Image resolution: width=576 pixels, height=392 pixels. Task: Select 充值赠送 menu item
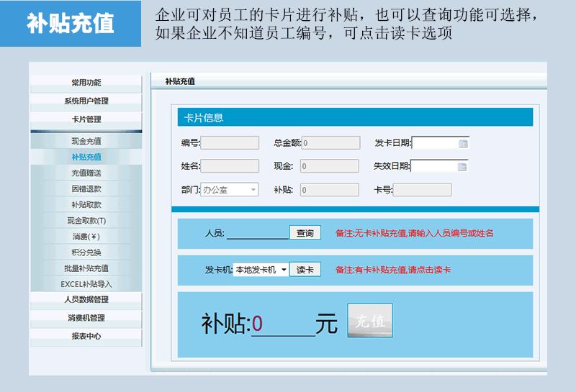[x=86, y=173]
